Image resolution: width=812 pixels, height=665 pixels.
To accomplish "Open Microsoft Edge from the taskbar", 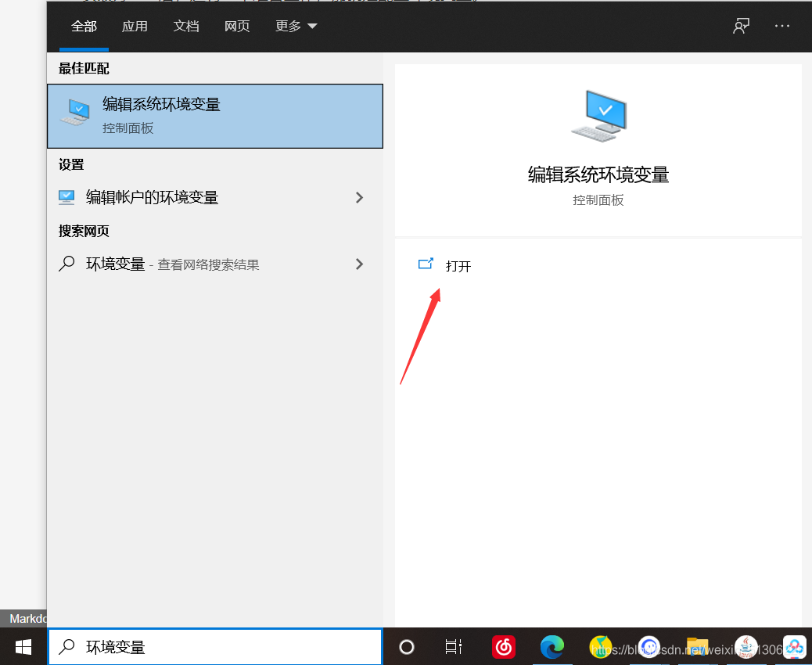I will coord(553,647).
